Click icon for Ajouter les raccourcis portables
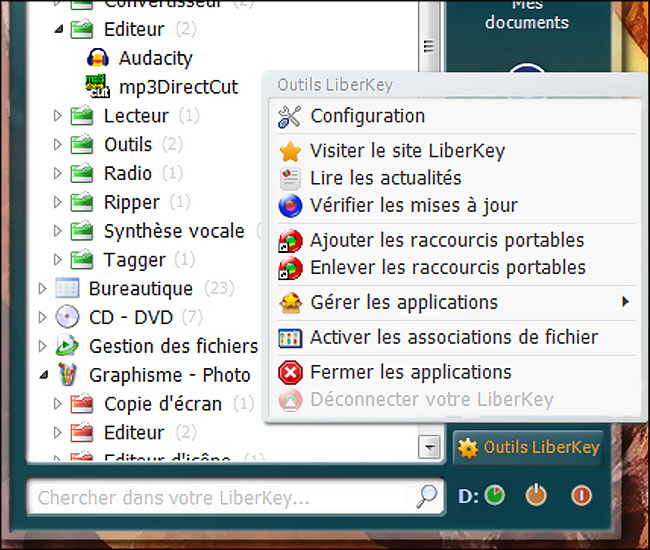The height and width of the screenshot is (550, 650). [x=290, y=241]
